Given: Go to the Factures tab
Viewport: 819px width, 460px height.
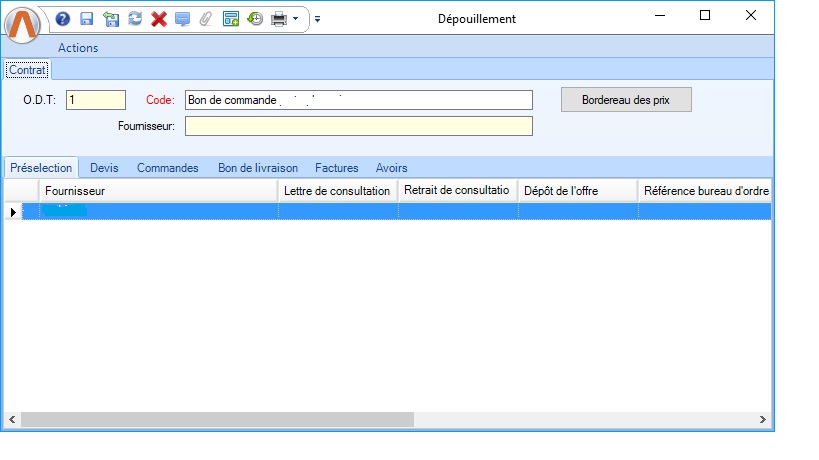Looking at the screenshot, I should [336, 168].
